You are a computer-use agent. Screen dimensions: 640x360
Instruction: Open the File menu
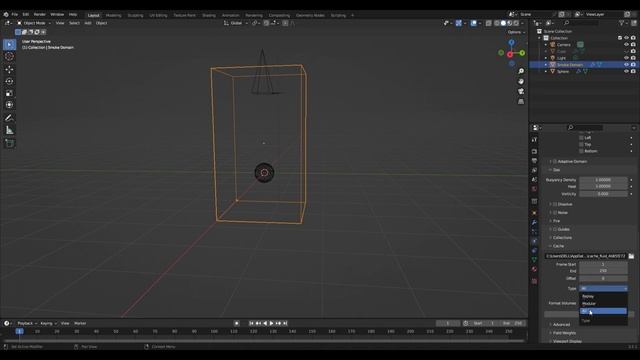pyautogui.click(x=15, y=14)
